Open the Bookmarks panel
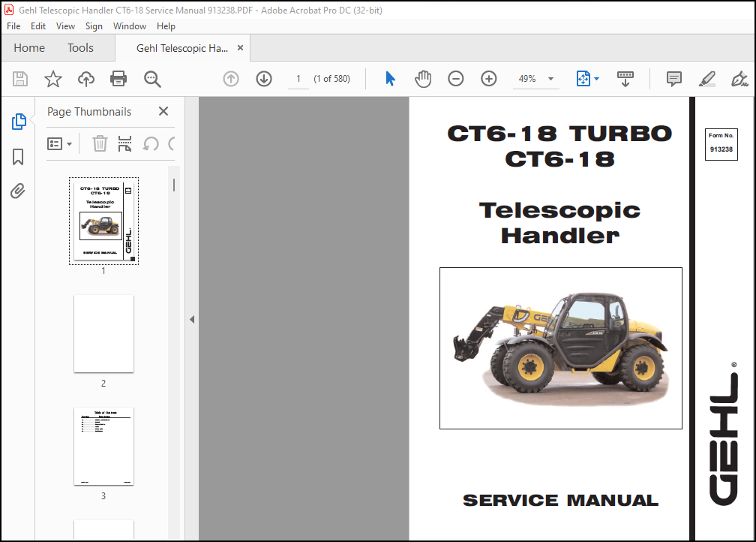 tap(18, 157)
